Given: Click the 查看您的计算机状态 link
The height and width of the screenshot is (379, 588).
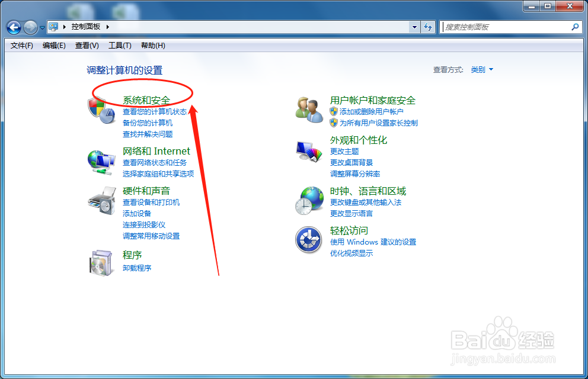Looking at the screenshot, I should 155,111.
